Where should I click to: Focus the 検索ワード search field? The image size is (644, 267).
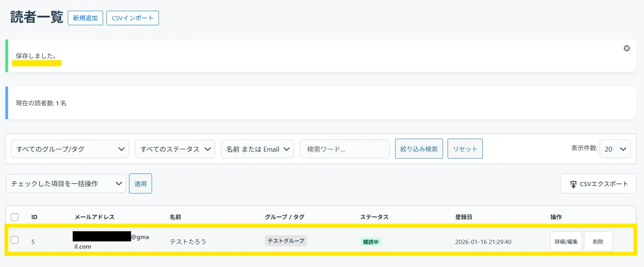pos(345,149)
